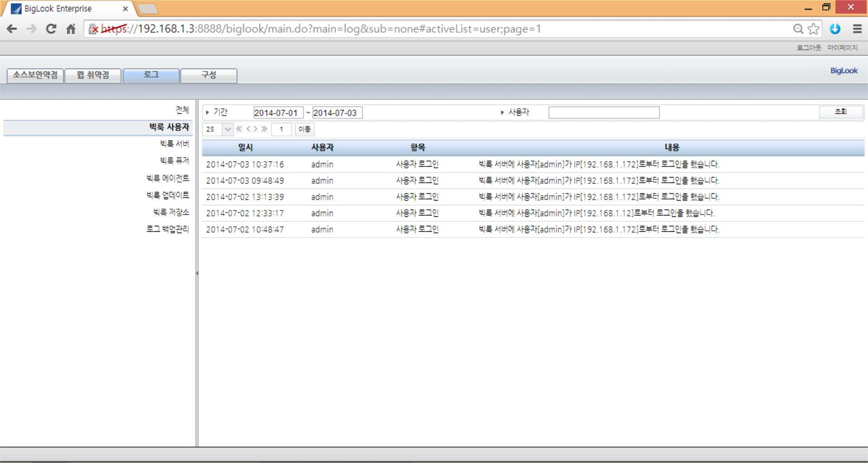
Task: Click the 사용자 filter input field
Action: (x=604, y=112)
